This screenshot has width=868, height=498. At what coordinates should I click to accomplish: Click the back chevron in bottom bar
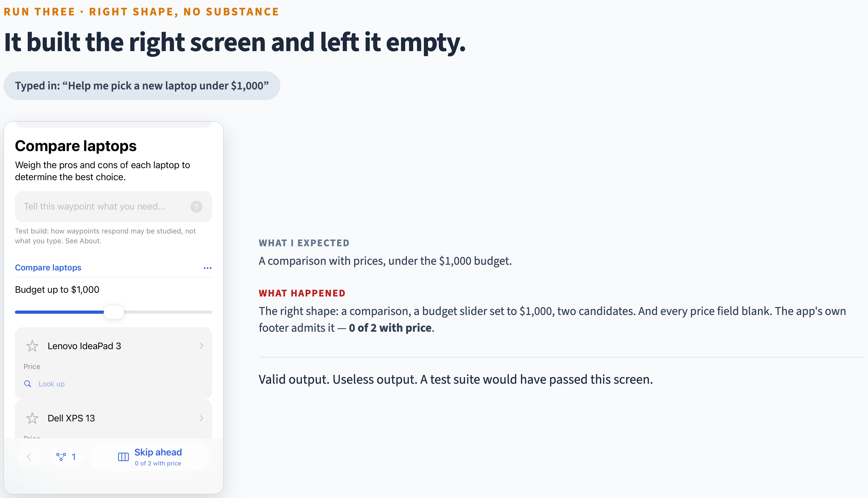click(29, 457)
